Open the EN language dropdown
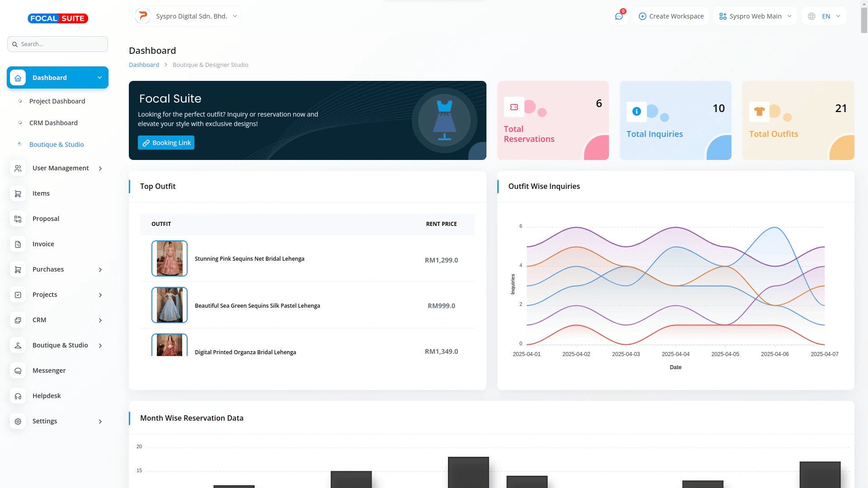The width and height of the screenshot is (868, 488). click(824, 16)
